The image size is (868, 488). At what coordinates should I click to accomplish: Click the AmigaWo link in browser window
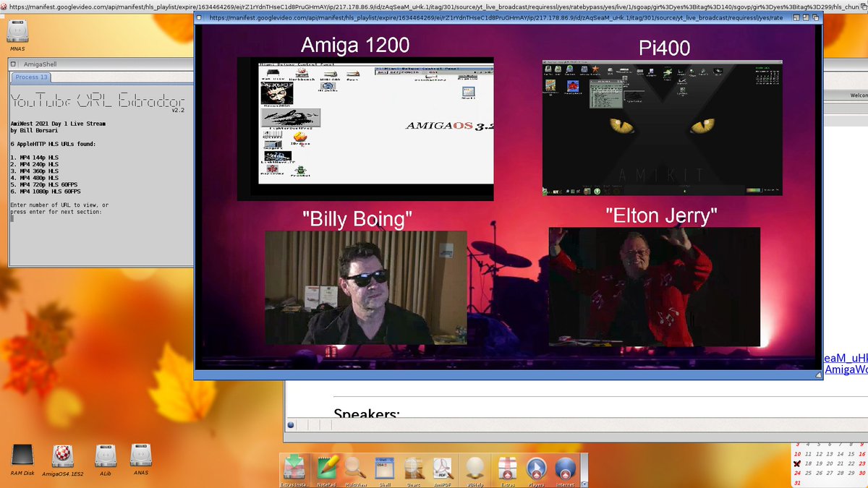tap(846, 369)
